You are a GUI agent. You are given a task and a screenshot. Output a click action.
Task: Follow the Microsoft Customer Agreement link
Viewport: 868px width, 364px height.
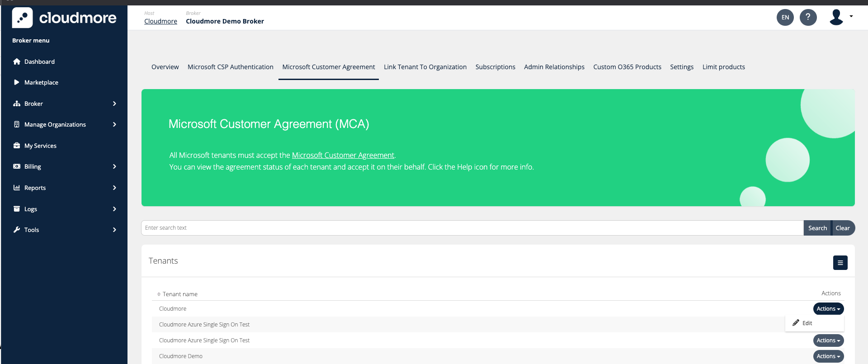pyautogui.click(x=343, y=155)
